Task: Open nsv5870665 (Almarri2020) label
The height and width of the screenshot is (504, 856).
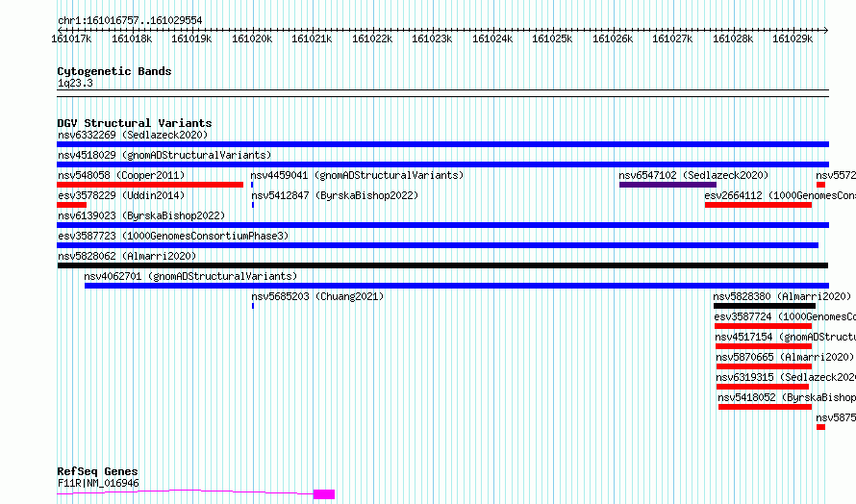Action: coord(785,357)
